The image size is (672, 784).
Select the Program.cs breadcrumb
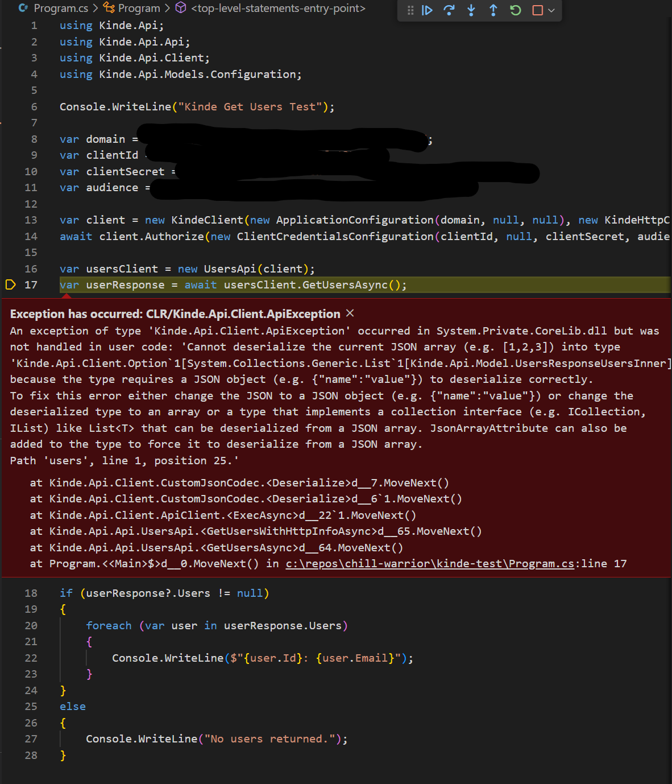click(x=61, y=8)
